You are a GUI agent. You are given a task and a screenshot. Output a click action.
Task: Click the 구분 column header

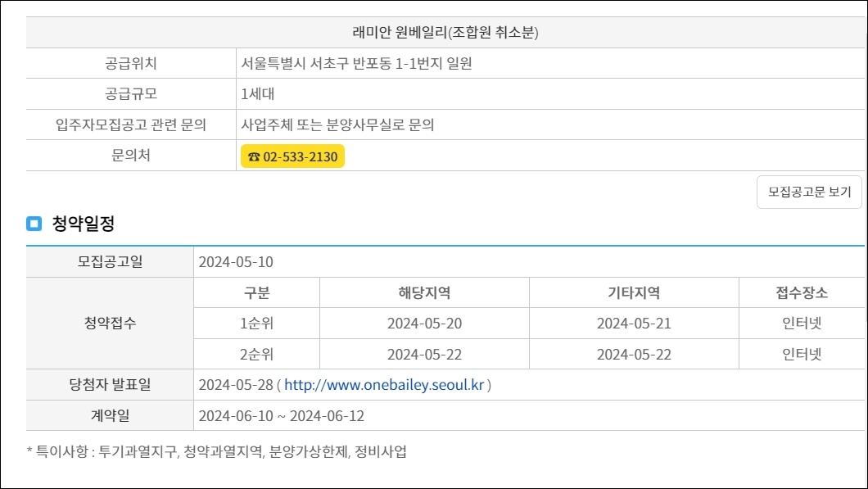pyautogui.click(x=257, y=293)
